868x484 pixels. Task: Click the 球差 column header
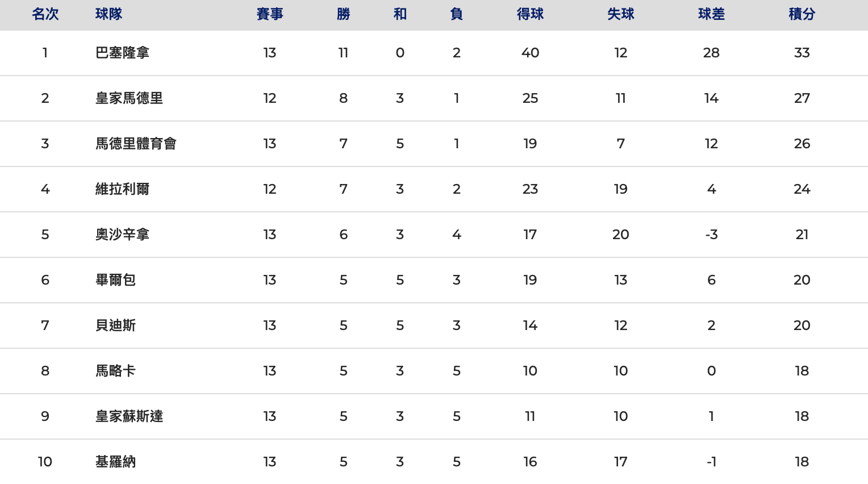coord(711,14)
